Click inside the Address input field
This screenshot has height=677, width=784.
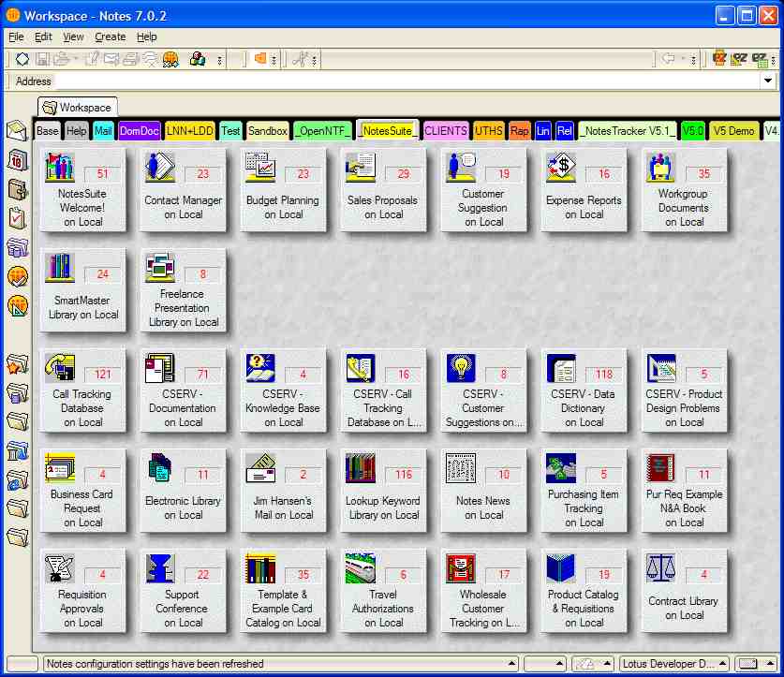[406, 81]
